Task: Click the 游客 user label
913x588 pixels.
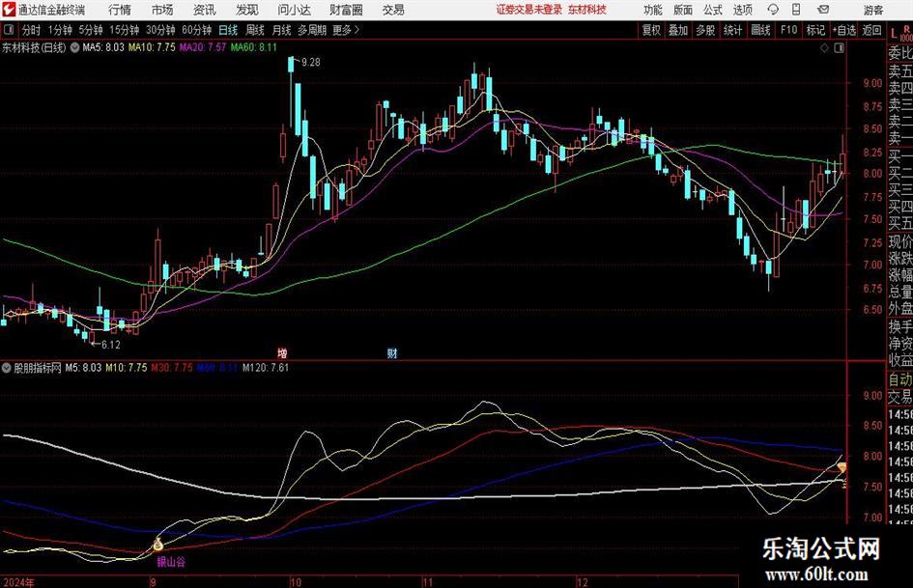Action: pos(872,10)
